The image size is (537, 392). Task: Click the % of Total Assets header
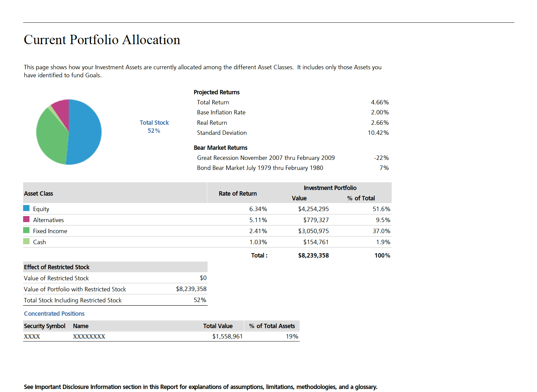pos(272,326)
